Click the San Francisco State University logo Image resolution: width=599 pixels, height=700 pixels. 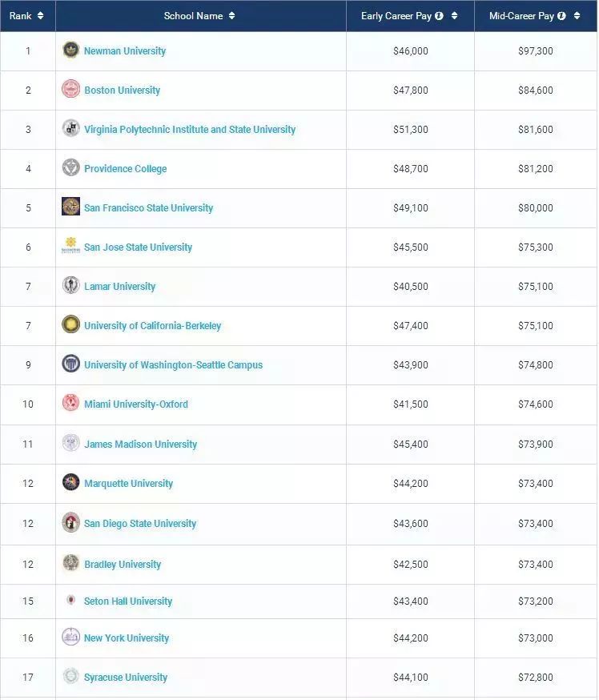coord(70,207)
